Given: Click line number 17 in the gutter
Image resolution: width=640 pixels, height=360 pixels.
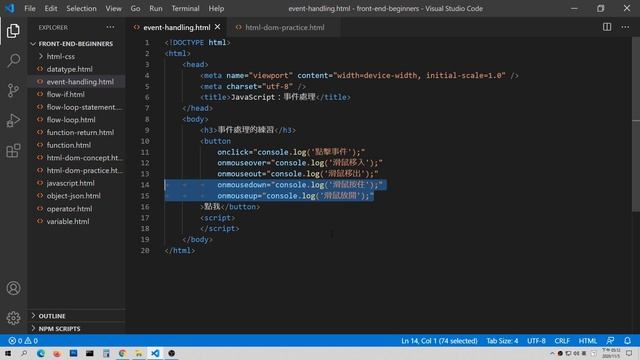Looking at the screenshot, I should tap(144, 218).
